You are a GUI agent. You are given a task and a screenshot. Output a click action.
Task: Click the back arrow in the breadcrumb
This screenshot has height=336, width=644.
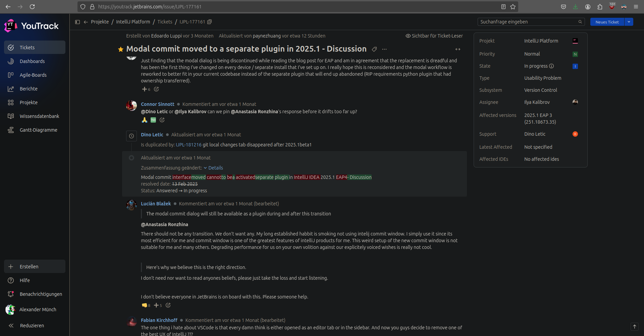tap(86, 22)
